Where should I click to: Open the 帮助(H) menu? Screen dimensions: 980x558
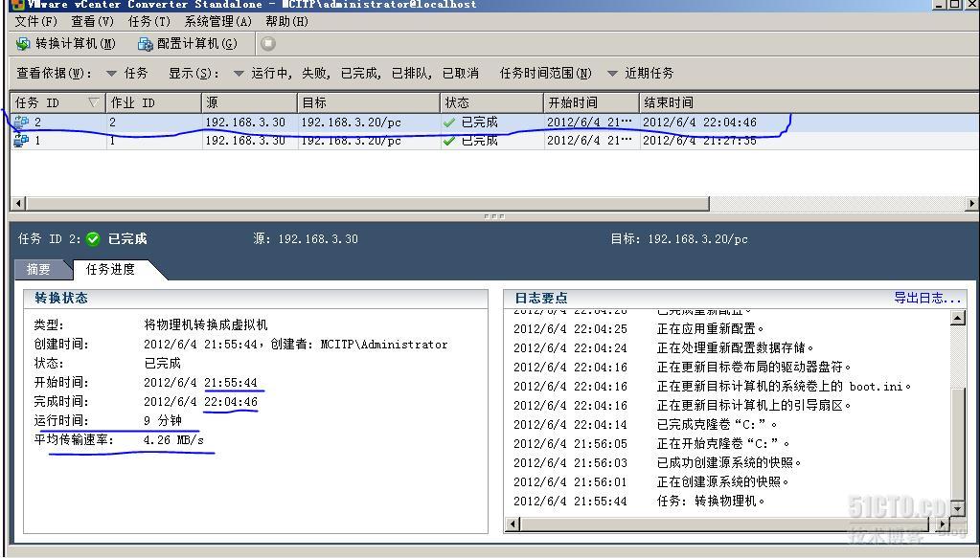click(286, 21)
